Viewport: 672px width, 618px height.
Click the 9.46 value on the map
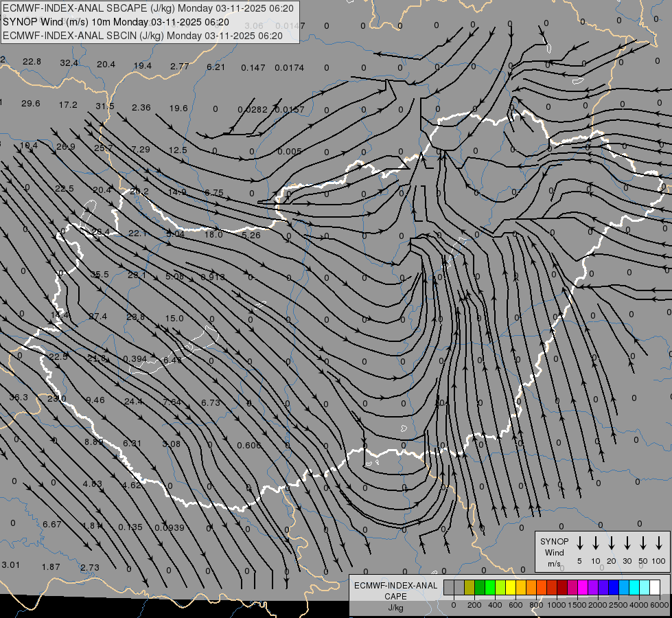pos(95,400)
